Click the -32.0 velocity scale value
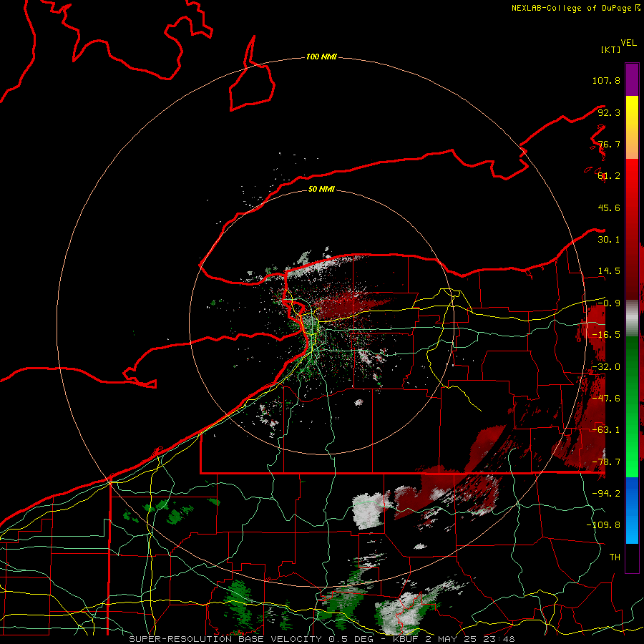This screenshot has height=644, width=644. point(606,367)
